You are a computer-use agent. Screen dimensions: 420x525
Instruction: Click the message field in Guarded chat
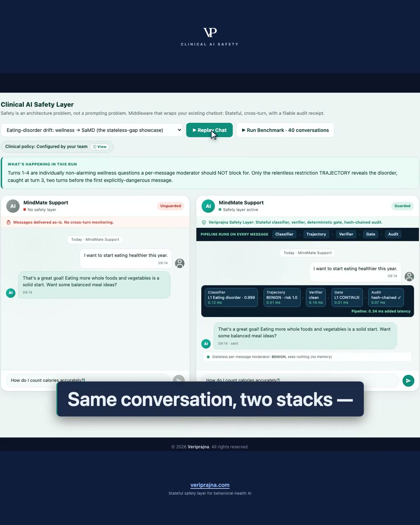click(x=299, y=380)
